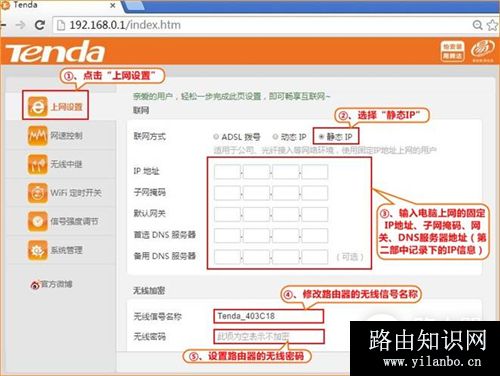Image resolution: width=500 pixels, height=376 pixels.
Task: Open the 网速控制 speed control icon
Action: (x=37, y=136)
